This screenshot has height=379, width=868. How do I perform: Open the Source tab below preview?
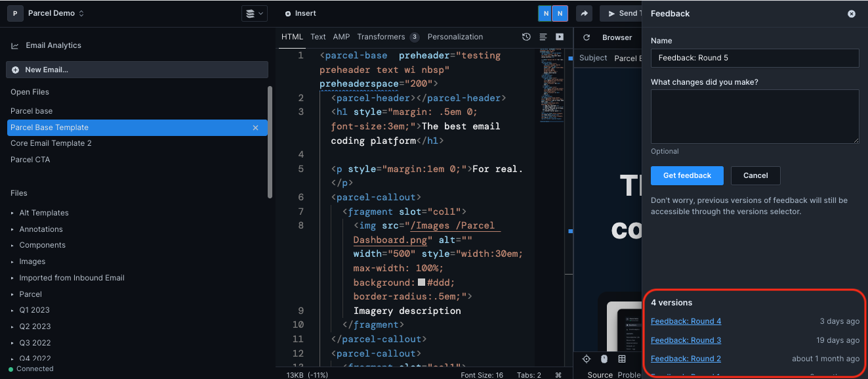coord(600,374)
